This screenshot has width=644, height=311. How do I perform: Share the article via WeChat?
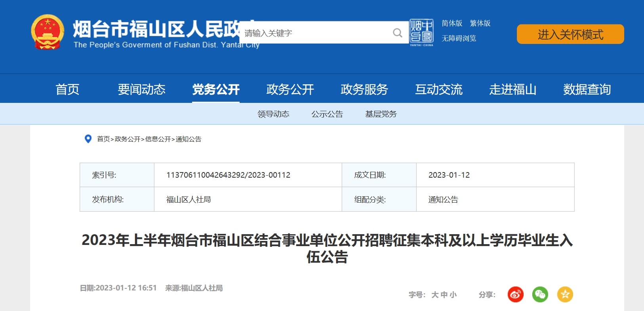coord(540,294)
